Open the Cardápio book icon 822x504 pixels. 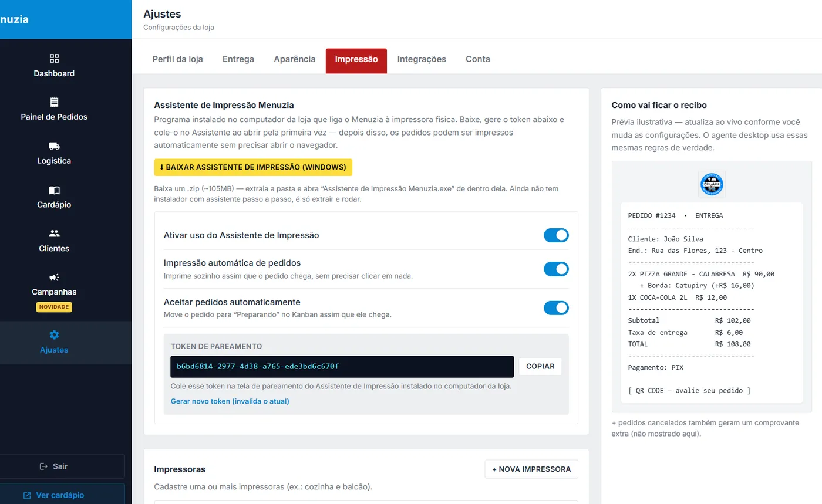point(54,190)
